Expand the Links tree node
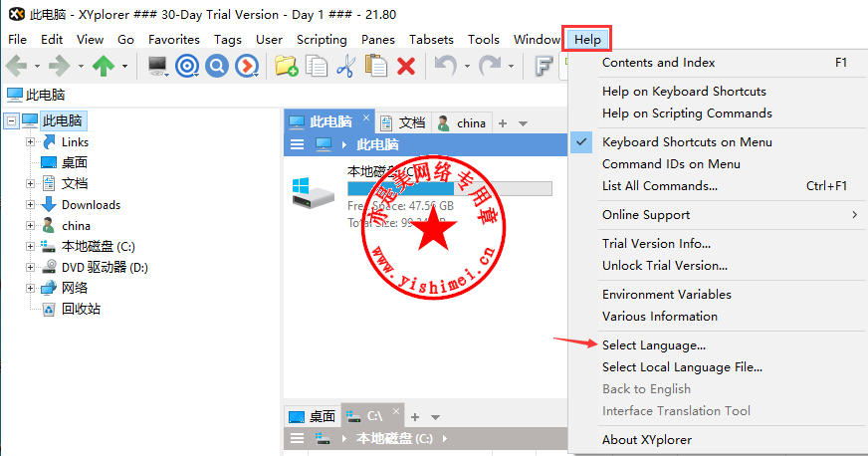 point(31,142)
